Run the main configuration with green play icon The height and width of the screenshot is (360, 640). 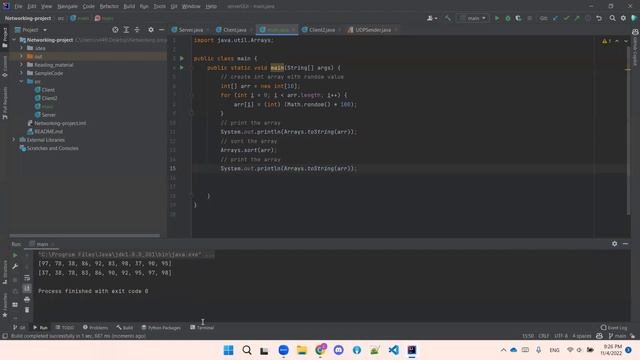pyautogui.click(x=497, y=18)
